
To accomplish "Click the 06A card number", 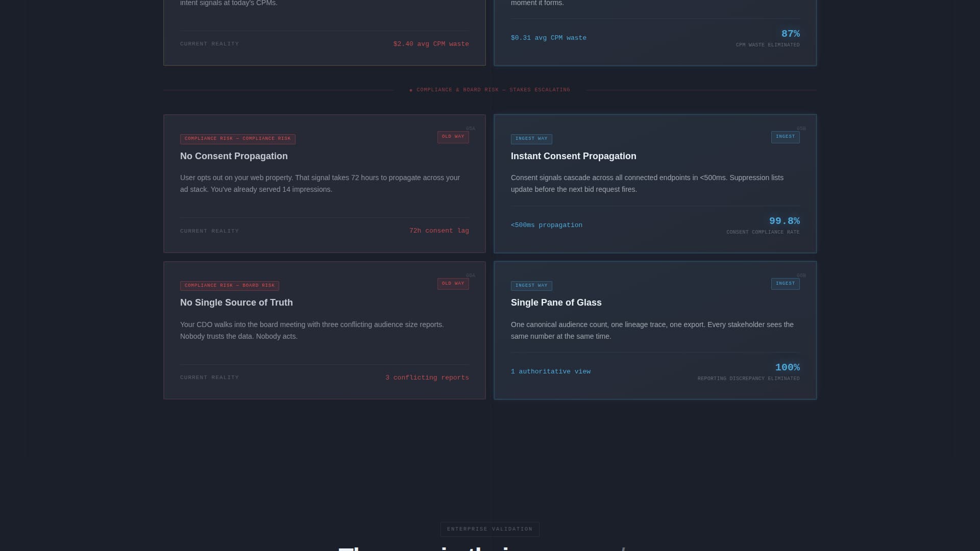I will pyautogui.click(x=470, y=276).
